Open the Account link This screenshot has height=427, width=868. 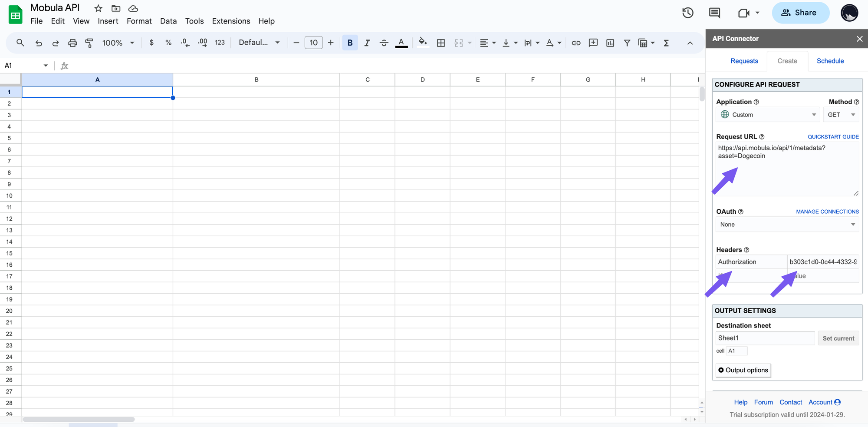(x=824, y=402)
